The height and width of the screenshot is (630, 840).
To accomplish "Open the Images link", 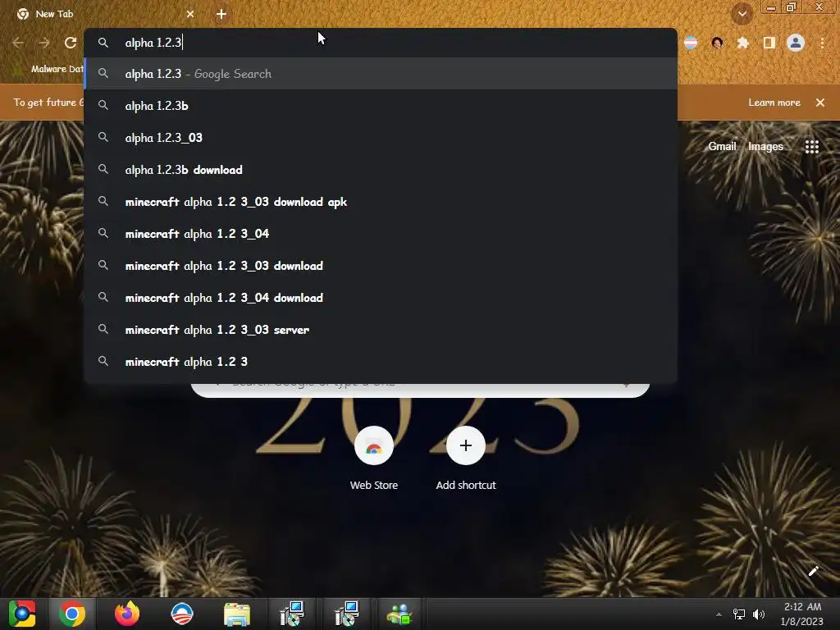I will tap(765, 146).
